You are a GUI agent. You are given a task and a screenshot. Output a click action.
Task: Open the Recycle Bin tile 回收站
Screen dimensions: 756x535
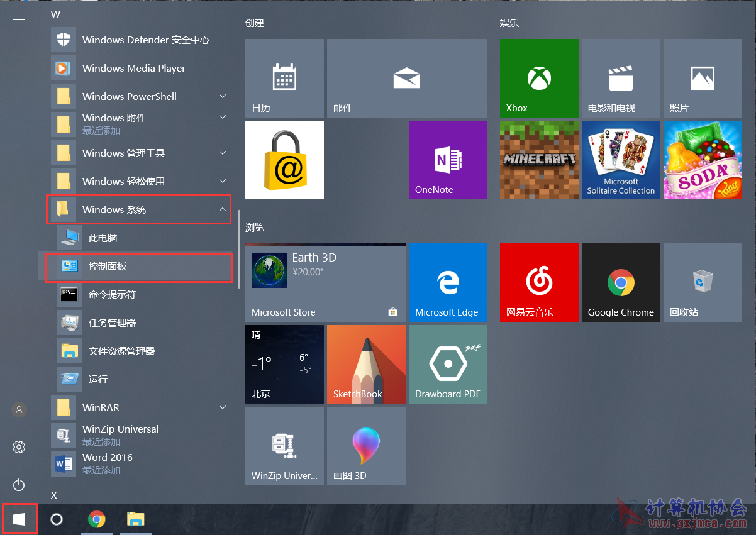(703, 282)
